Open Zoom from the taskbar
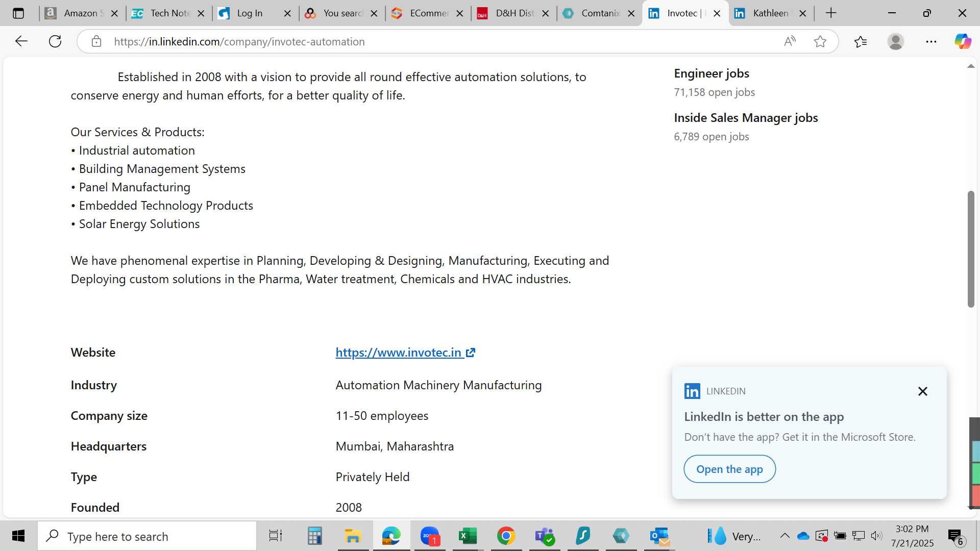 click(x=430, y=536)
